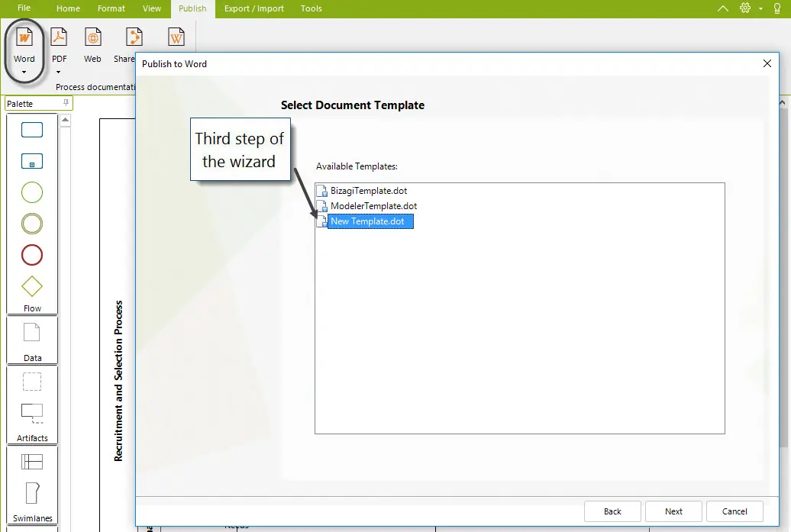The width and height of the screenshot is (791, 532).
Task: Select the Pool swimlane icon
Action: pos(32,462)
